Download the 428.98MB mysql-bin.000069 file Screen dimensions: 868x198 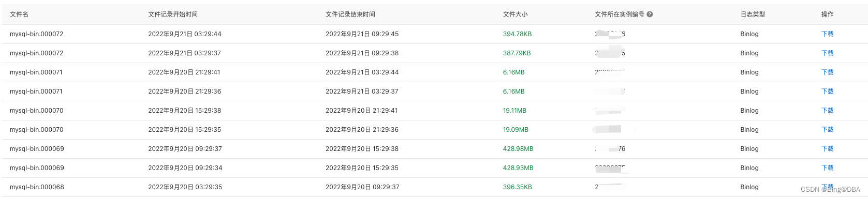[x=827, y=149]
